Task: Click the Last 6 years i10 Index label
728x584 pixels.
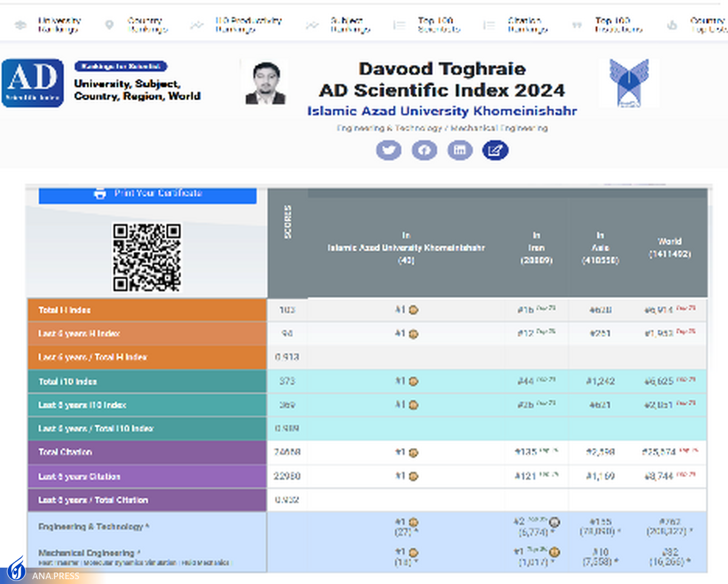Action: [83, 405]
